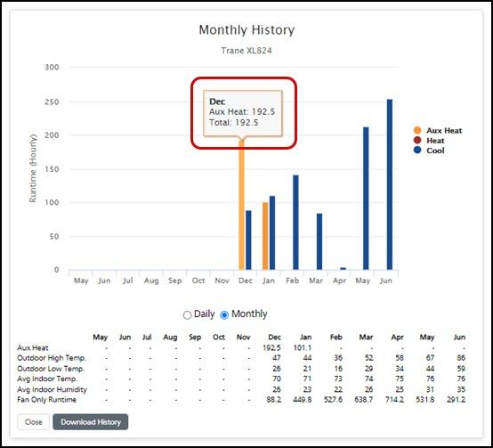Click Avg Indoor Temp. value 70
The width and height of the screenshot is (493, 448).
point(277,379)
